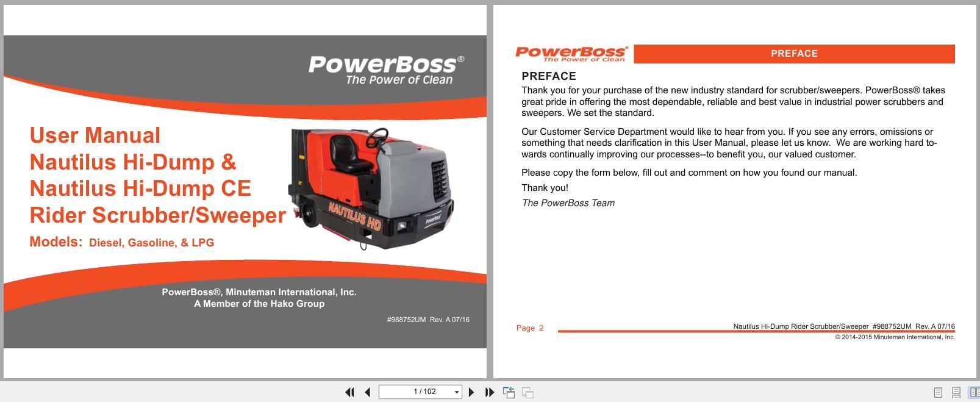
Task: Click the Nautilus HD machine picture
Action: (x=372, y=188)
